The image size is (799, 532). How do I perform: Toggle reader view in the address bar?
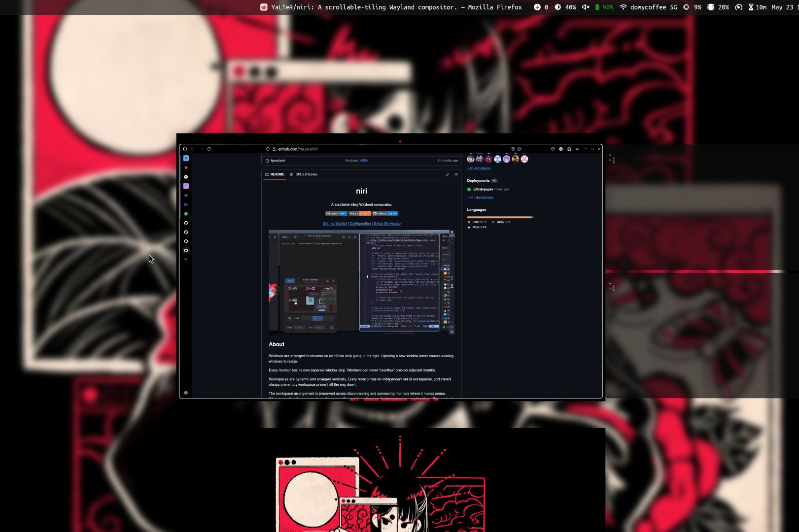pyautogui.click(x=513, y=149)
